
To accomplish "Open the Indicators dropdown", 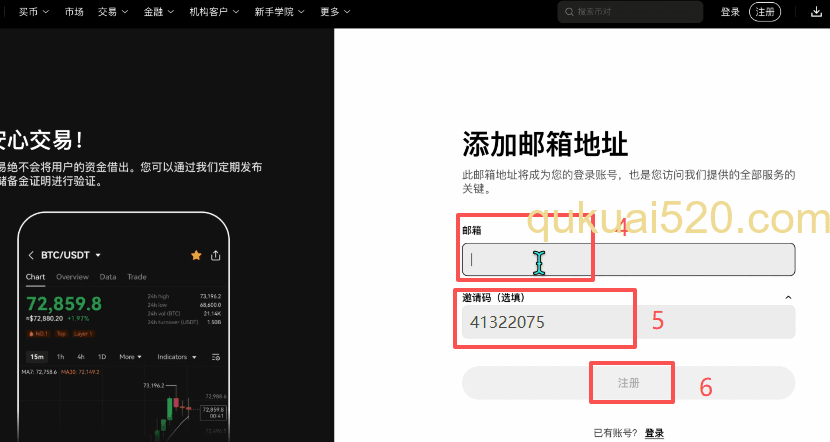I will (177, 357).
